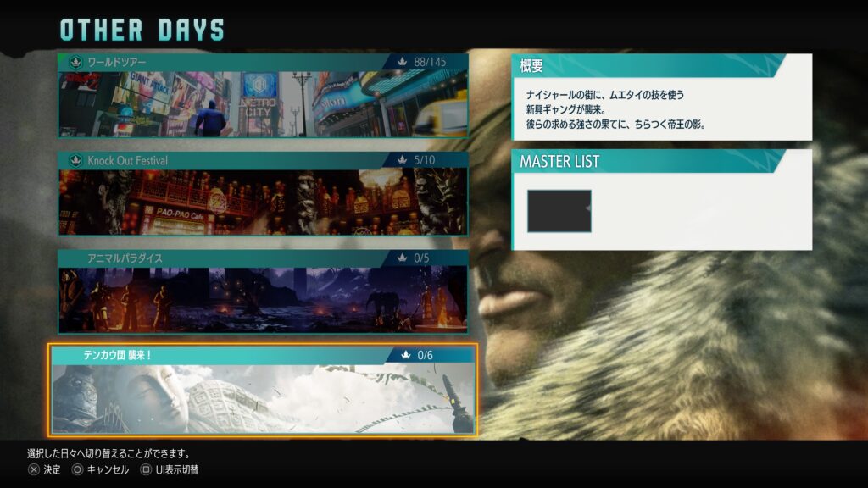Click the 5/10 progress counter
This screenshot has height=488, width=868.
click(x=425, y=160)
